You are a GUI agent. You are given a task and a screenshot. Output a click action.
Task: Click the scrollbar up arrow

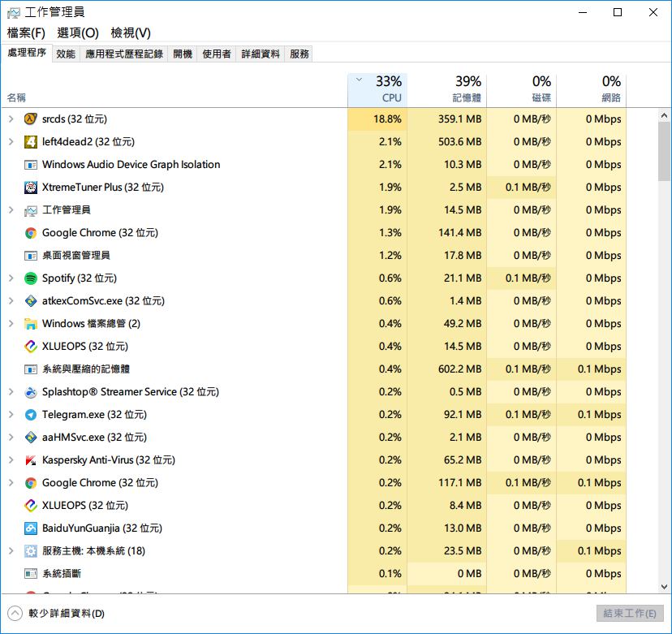click(664, 115)
